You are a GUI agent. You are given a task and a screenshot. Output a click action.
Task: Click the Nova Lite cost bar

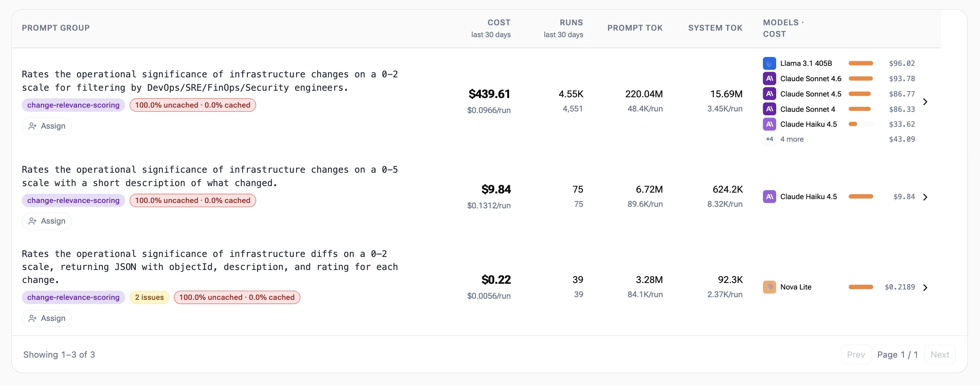tap(861, 287)
